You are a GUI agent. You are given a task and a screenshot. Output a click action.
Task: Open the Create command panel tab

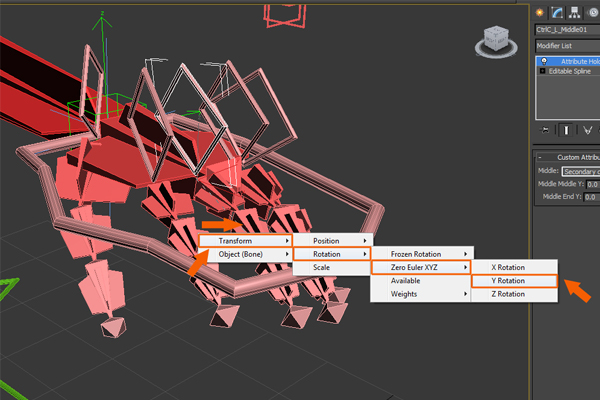coord(540,13)
